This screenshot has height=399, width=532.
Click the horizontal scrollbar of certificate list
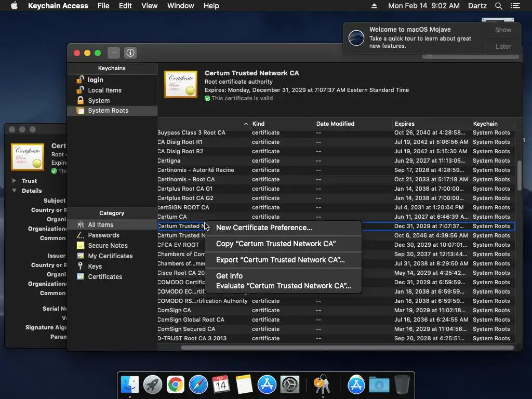[x=347, y=348]
